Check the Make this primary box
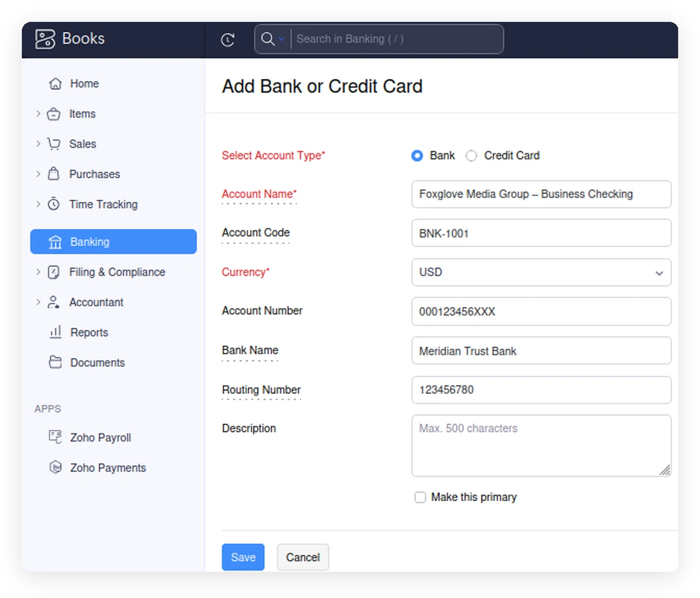Screen dimensions: 700x598 pyautogui.click(x=420, y=497)
